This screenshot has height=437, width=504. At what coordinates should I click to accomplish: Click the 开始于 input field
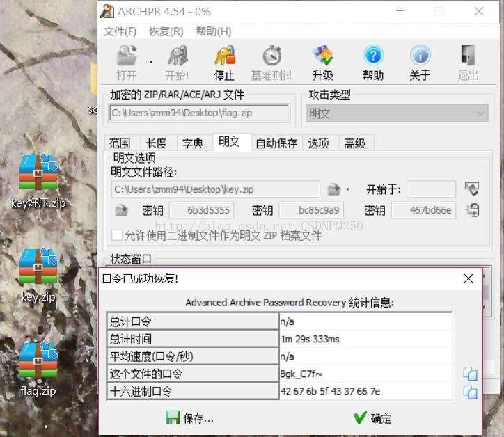tap(431, 189)
